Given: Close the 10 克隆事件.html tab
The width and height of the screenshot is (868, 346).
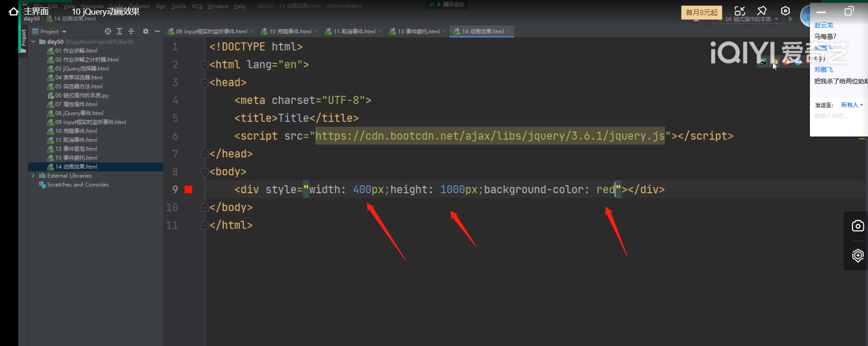Looking at the screenshot, I should click(x=316, y=31).
